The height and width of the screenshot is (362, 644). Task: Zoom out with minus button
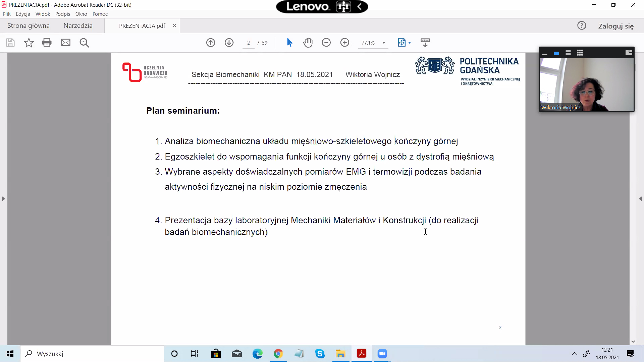click(326, 43)
